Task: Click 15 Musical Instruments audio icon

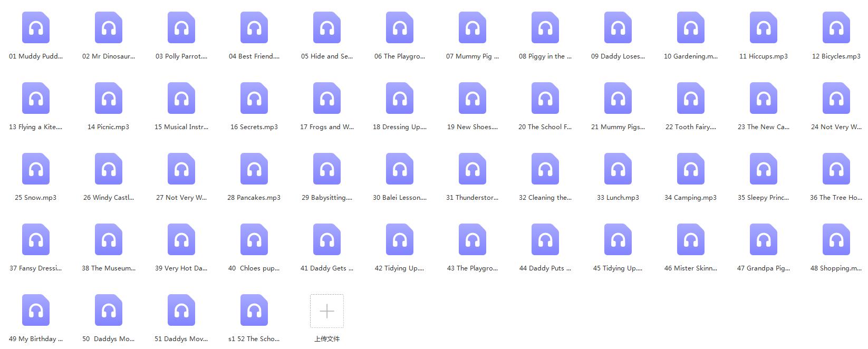Action: pos(181,98)
